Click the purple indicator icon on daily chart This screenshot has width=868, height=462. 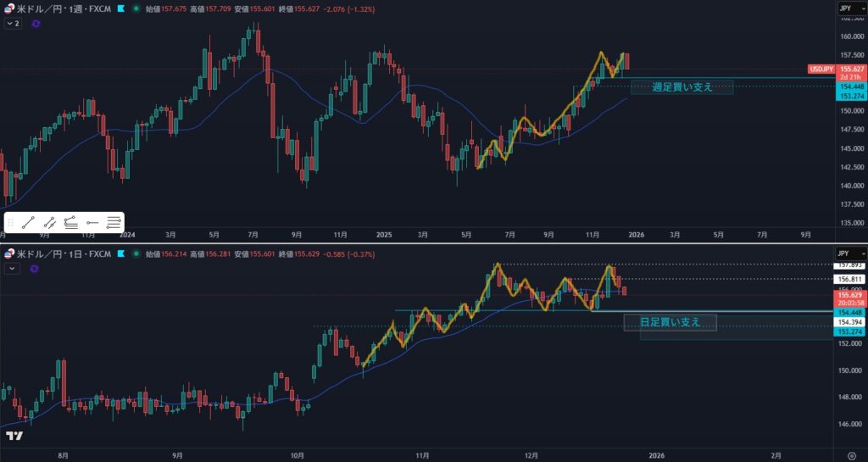click(34, 269)
